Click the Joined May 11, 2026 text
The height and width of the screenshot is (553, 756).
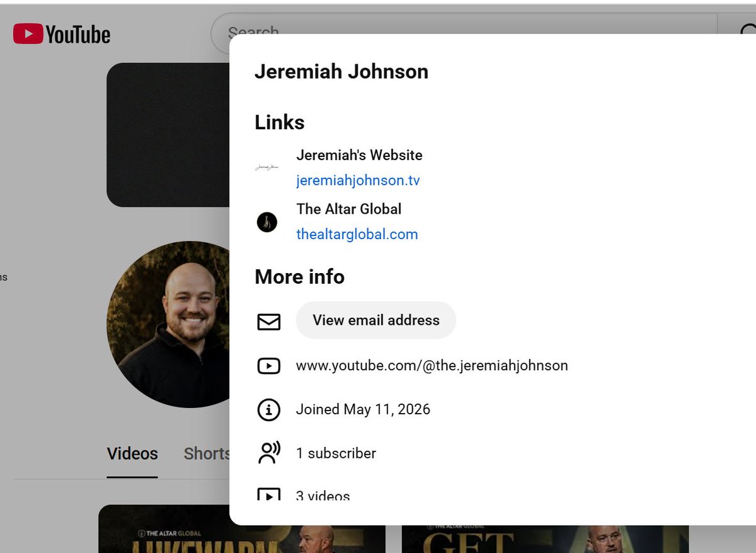tap(363, 409)
